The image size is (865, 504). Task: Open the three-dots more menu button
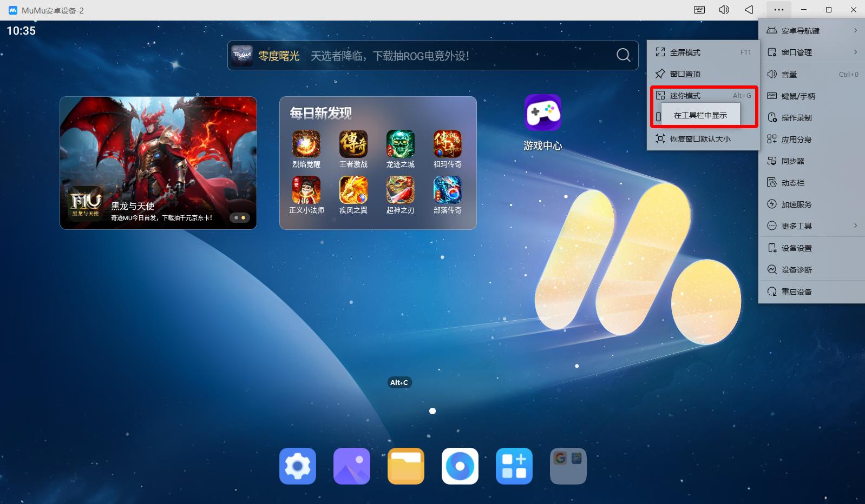click(x=778, y=10)
